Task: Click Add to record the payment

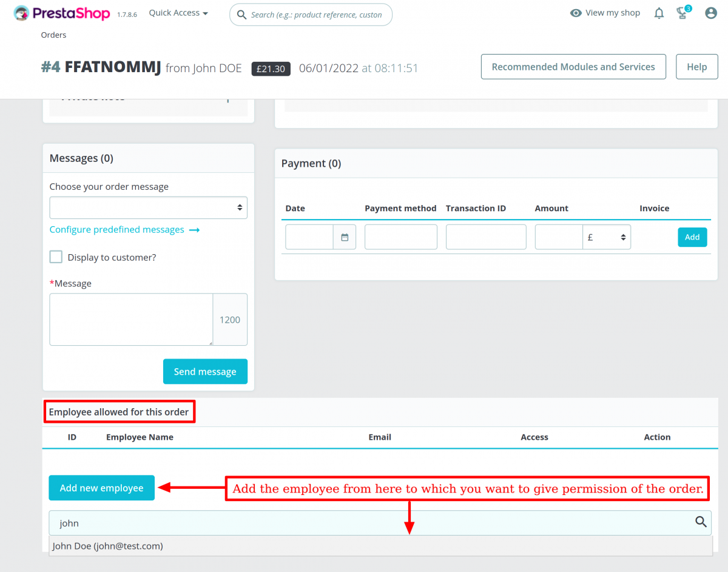Action: click(x=692, y=237)
